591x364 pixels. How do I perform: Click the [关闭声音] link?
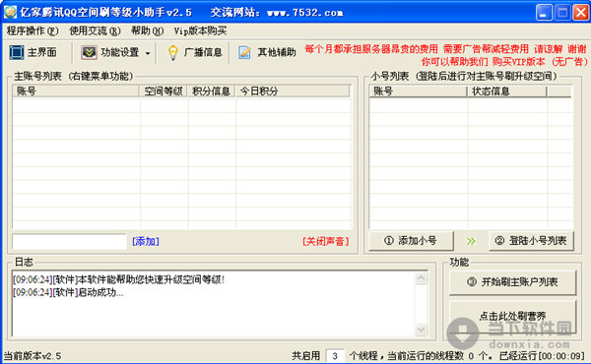pos(326,241)
